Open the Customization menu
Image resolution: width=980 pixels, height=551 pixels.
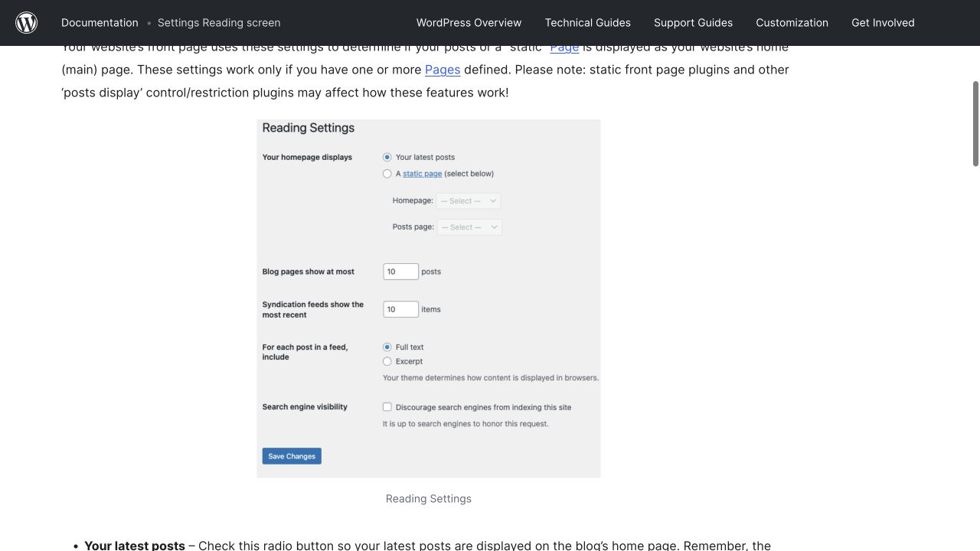click(792, 23)
